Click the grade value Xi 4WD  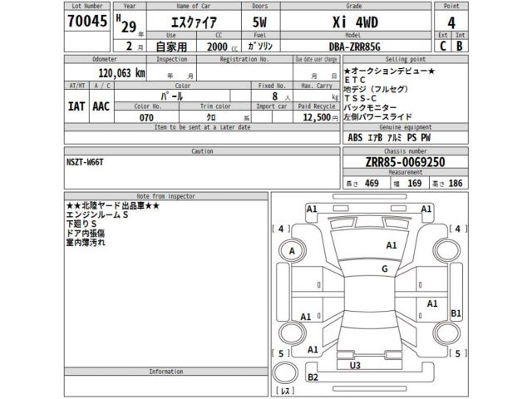coord(355,22)
